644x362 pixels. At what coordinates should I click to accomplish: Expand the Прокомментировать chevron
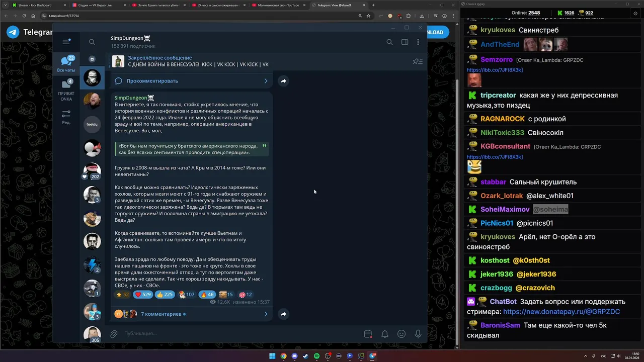(x=266, y=81)
